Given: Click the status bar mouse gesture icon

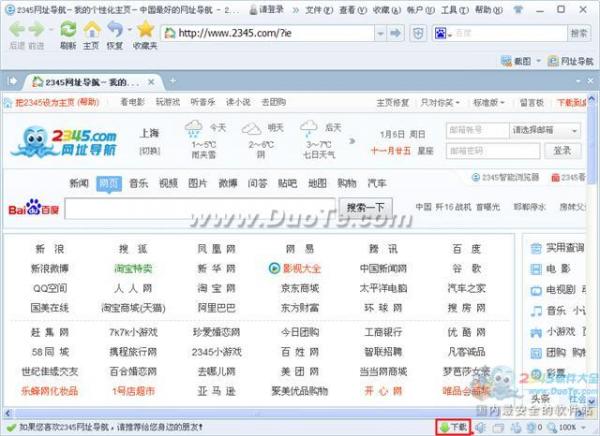Looking at the screenshot, I should pyautogui.click(x=516, y=427).
